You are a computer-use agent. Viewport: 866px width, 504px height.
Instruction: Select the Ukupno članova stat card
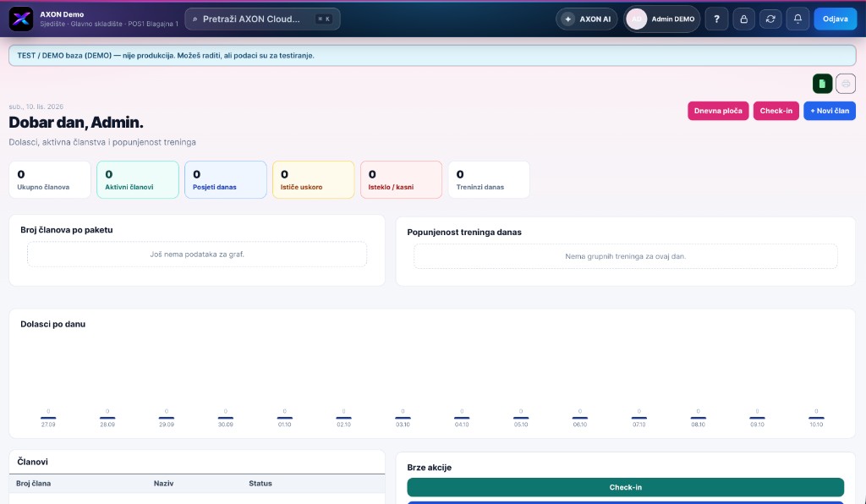point(50,179)
